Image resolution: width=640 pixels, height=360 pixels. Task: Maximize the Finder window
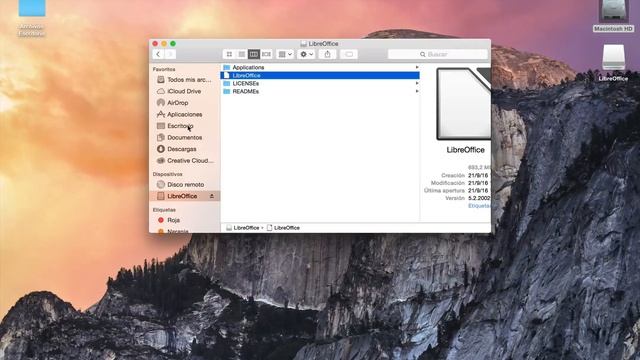tap(173, 44)
